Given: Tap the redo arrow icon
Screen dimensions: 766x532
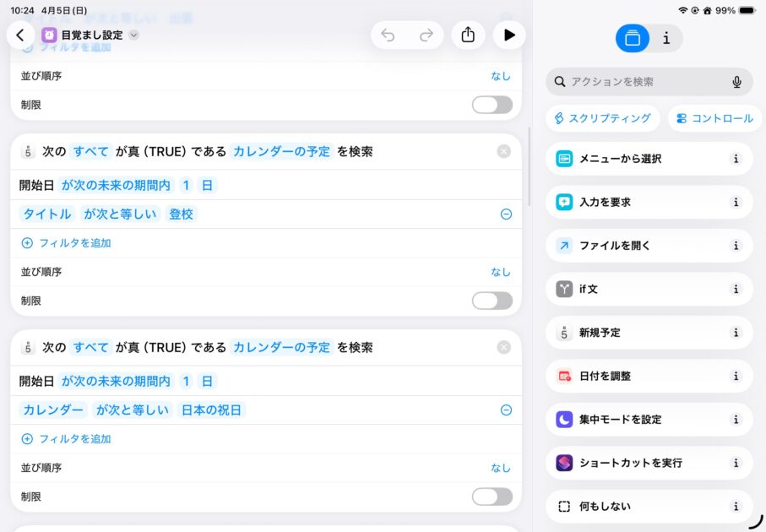Looking at the screenshot, I should (426, 35).
